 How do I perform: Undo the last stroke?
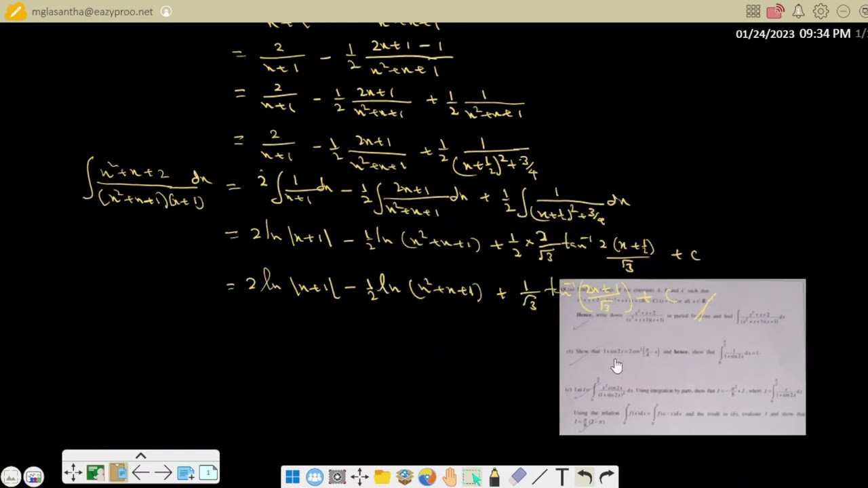click(585, 477)
